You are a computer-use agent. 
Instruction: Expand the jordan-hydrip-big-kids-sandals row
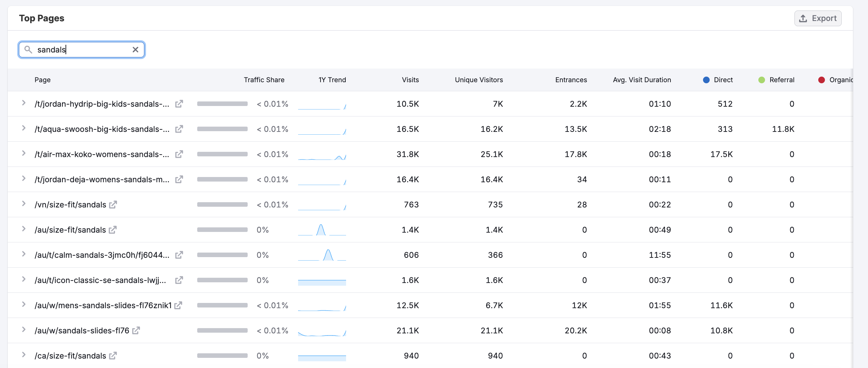click(23, 103)
